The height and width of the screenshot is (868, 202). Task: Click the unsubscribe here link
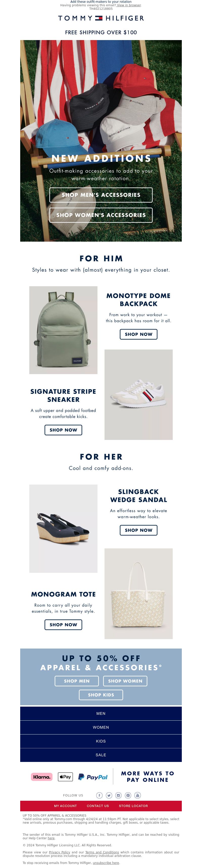[106, 863]
